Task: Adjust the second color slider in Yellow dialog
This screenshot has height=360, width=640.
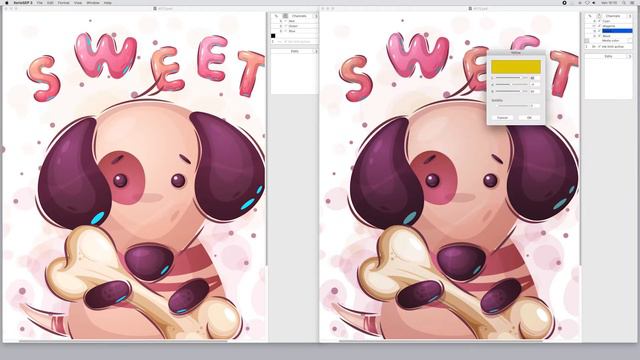Action: [x=512, y=84]
